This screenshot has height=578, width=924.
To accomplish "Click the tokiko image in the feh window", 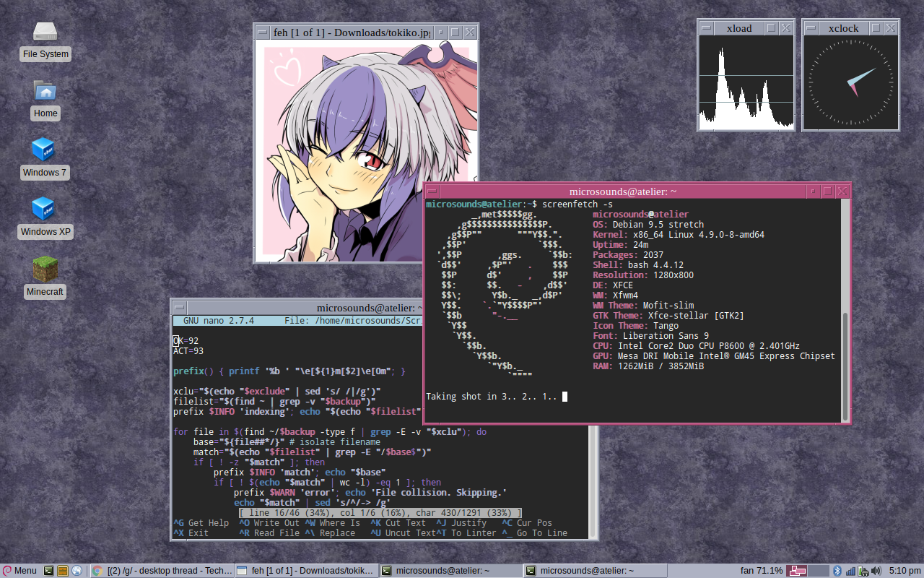I will (366, 150).
